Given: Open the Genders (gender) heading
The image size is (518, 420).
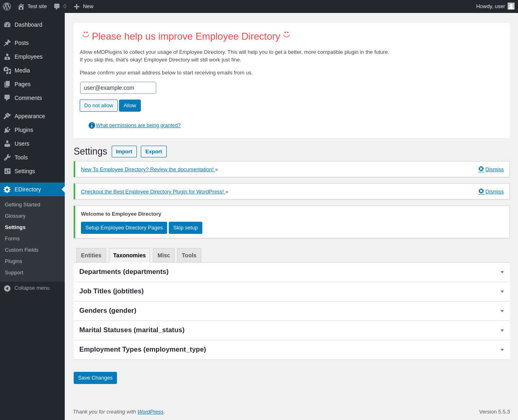Looking at the screenshot, I should pyautogui.click(x=108, y=311).
